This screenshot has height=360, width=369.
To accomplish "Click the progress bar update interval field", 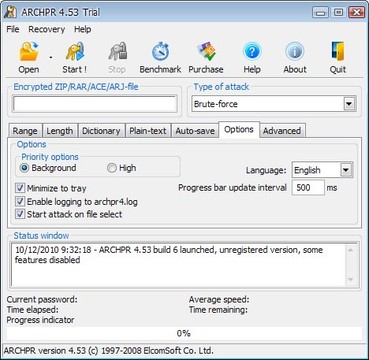I will click(x=308, y=187).
